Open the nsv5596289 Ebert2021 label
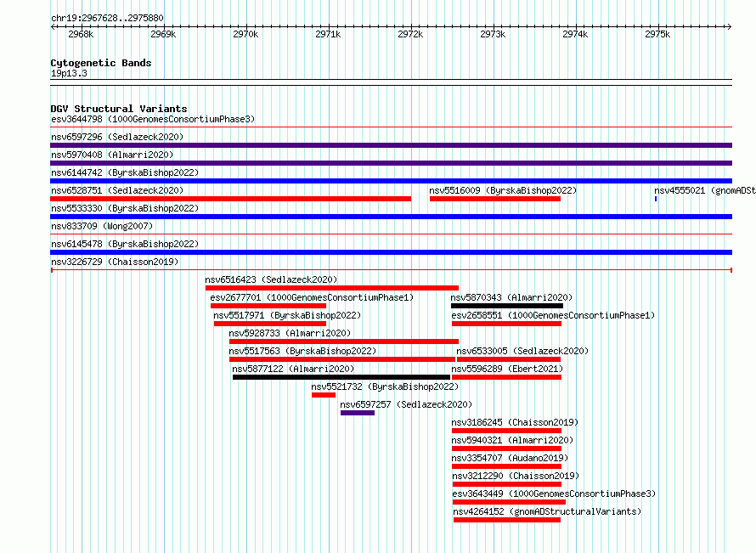756x553 pixels. (x=507, y=369)
